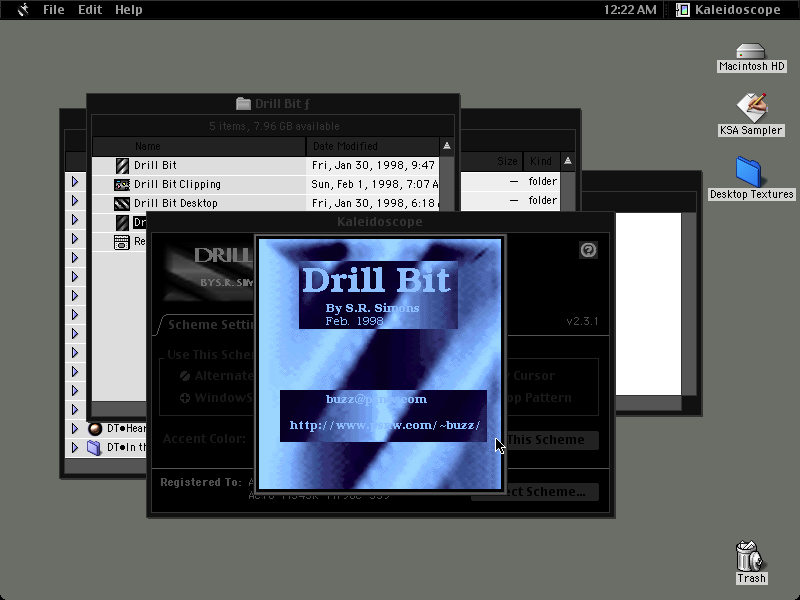800x600 pixels.
Task: Click the 5 items, 7.96 GB available status text
Action: (274, 126)
